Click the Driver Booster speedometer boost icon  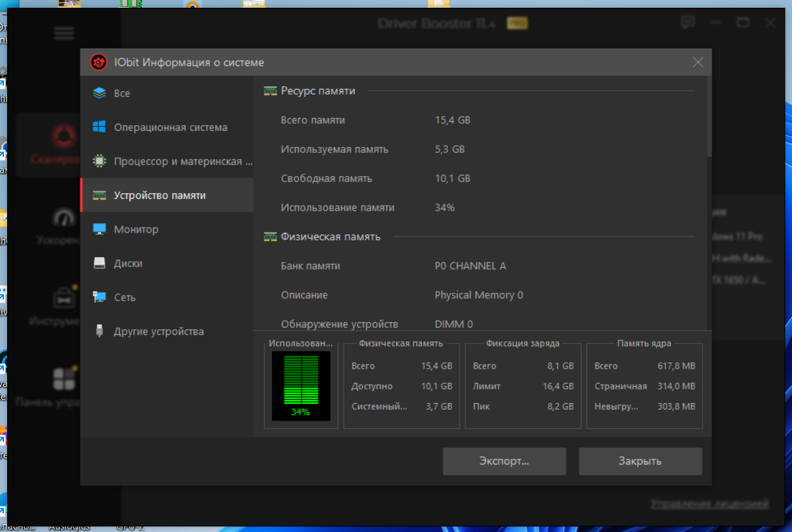(64, 218)
